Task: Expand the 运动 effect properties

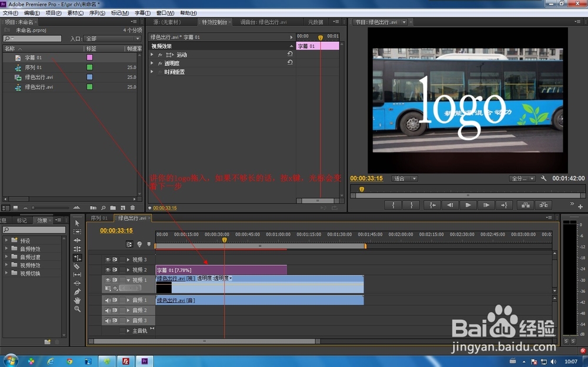Action: (152, 55)
